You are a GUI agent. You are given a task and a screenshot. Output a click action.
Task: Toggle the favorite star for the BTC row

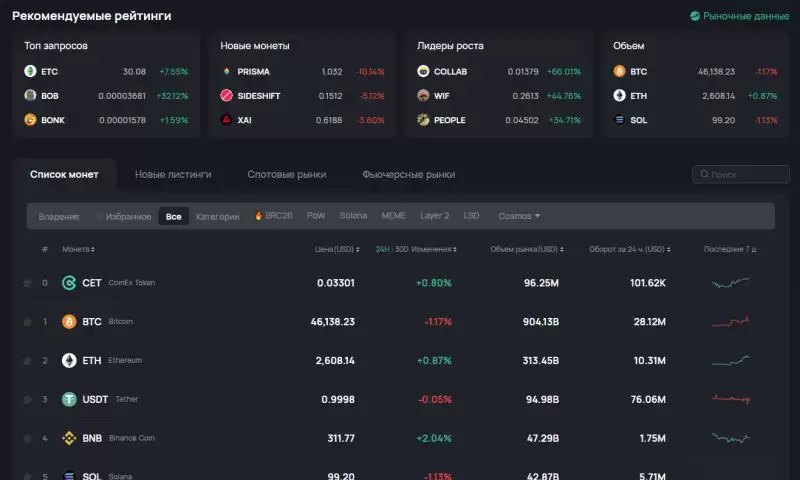pyautogui.click(x=27, y=322)
